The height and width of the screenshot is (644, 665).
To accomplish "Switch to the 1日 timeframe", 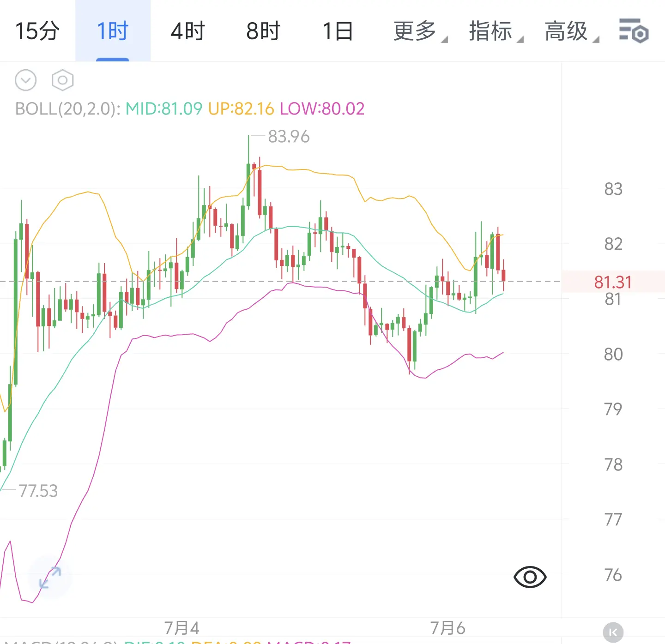I will pyautogui.click(x=338, y=31).
